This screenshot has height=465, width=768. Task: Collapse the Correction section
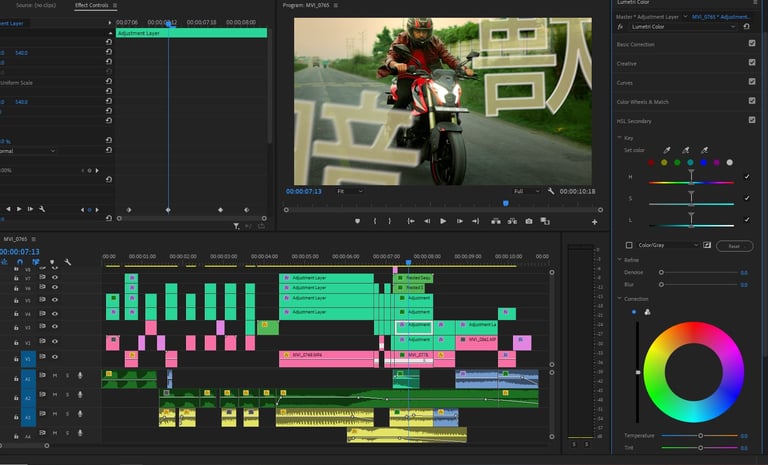[620, 298]
